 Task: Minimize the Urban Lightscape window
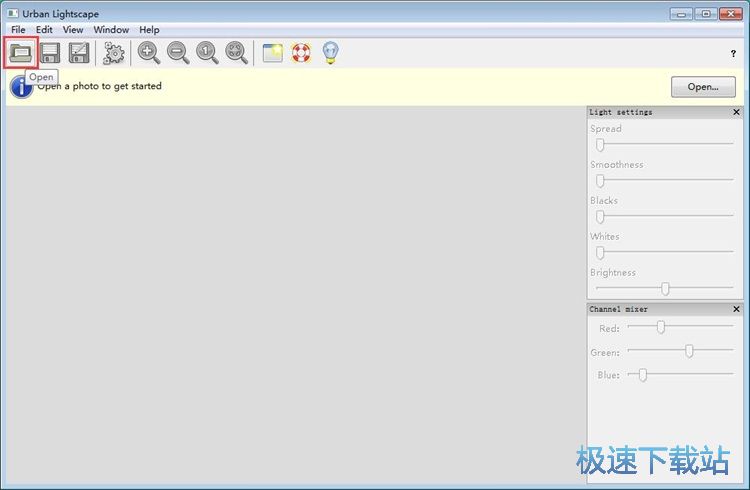click(681, 14)
